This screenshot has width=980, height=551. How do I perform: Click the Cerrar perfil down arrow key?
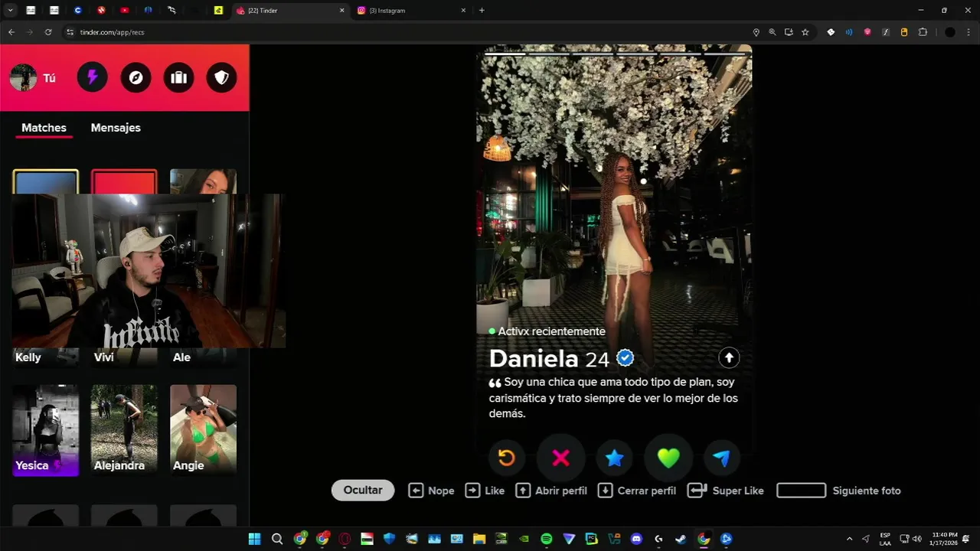coord(605,491)
